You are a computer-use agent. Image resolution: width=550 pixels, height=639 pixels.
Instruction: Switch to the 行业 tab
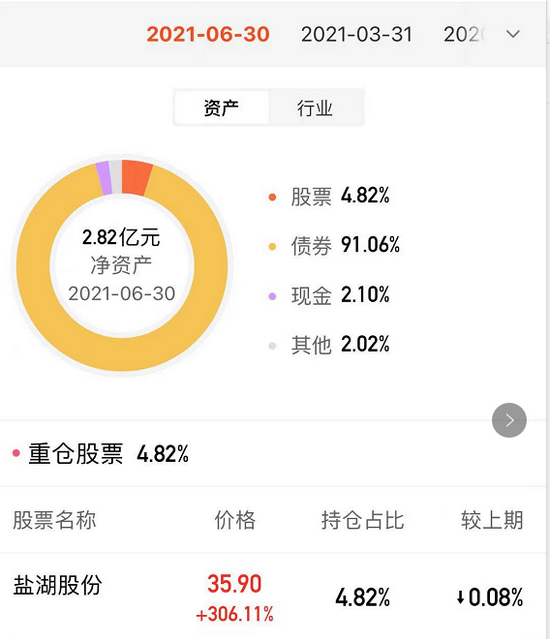pos(315,108)
